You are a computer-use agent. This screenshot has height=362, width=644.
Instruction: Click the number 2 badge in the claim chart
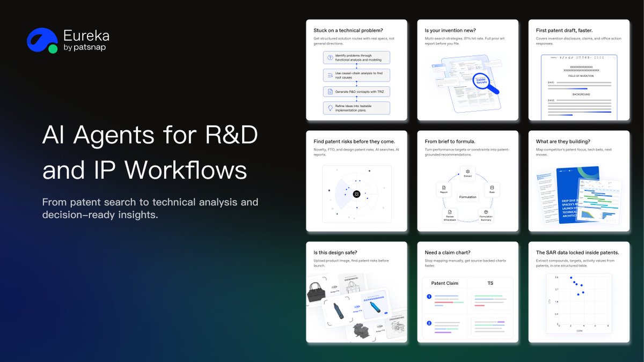pyautogui.click(x=429, y=323)
